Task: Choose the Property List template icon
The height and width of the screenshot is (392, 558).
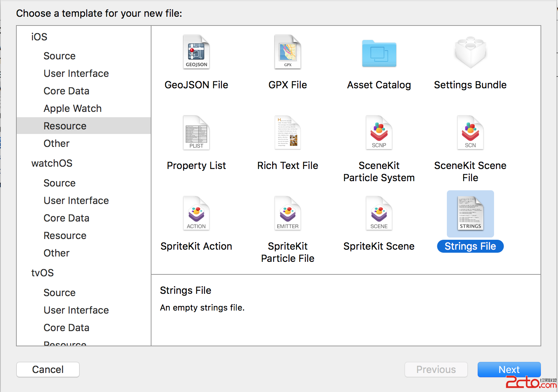Action: [196, 133]
